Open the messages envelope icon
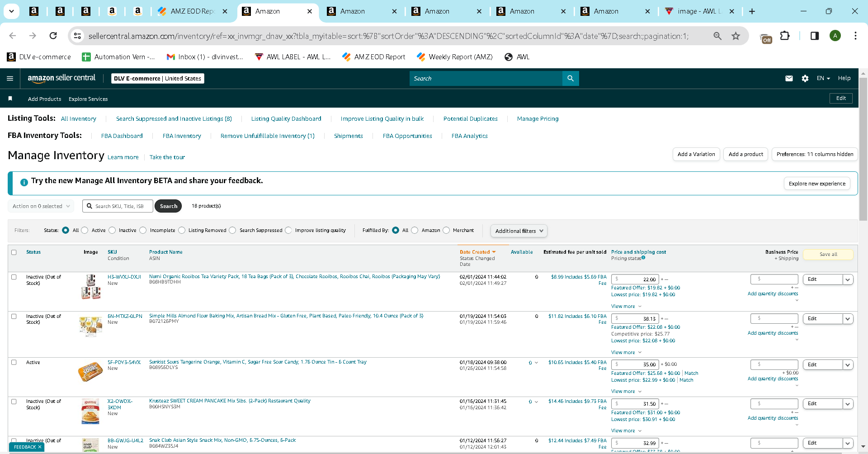Image resolution: width=868 pixels, height=454 pixels. (789, 79)
